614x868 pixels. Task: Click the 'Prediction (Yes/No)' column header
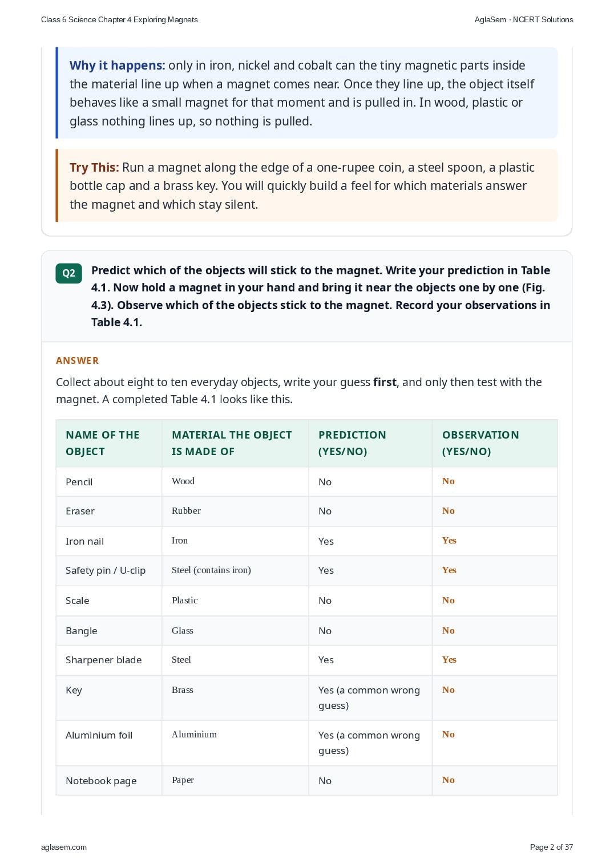pos(370,443)
